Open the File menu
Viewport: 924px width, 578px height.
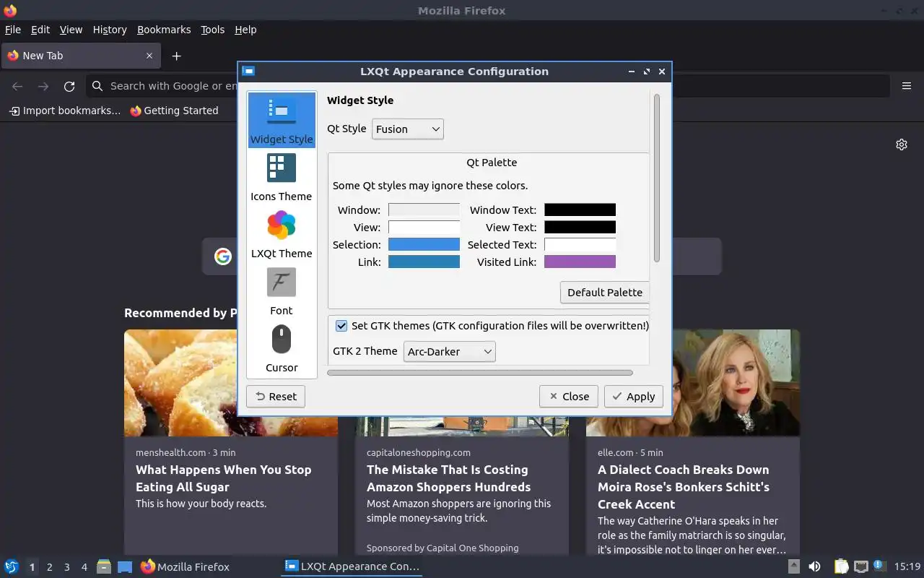coord(13,30)
